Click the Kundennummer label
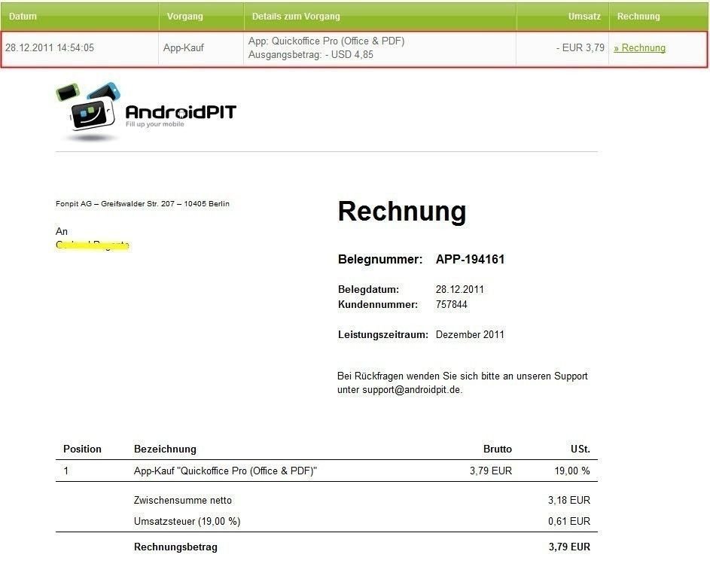The height and width of the screenshot is (588, 710). [378, 305]
